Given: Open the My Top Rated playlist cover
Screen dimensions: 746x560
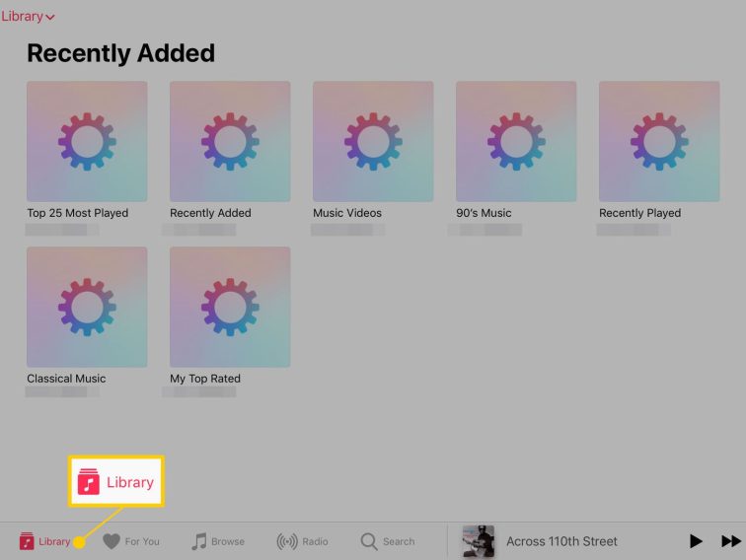Looking at the screenshot, I should (x=230, y=307).
